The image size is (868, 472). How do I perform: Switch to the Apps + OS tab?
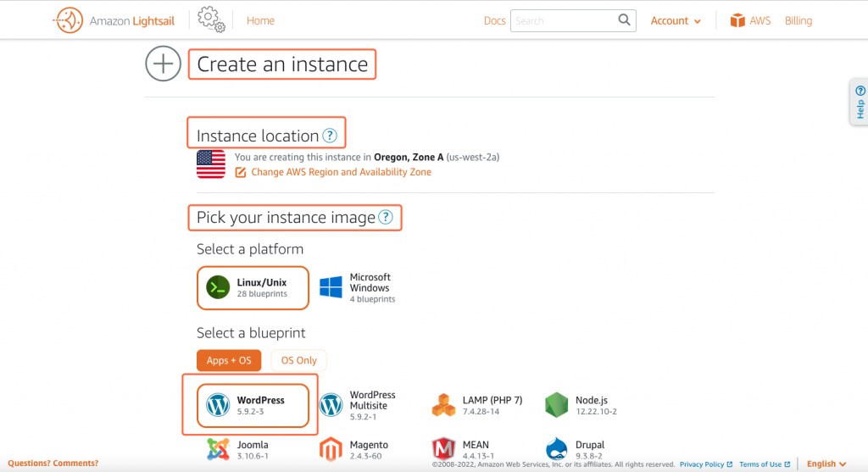pos(229,360)
